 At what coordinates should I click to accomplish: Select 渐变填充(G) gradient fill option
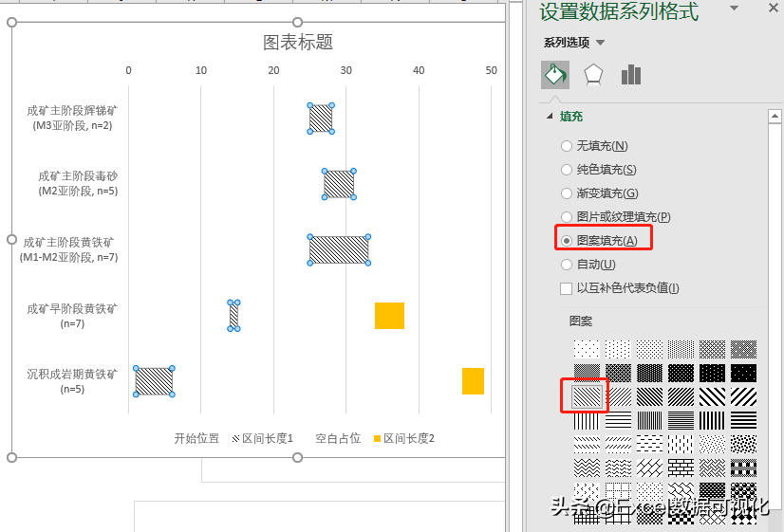(x=600, y=193)
